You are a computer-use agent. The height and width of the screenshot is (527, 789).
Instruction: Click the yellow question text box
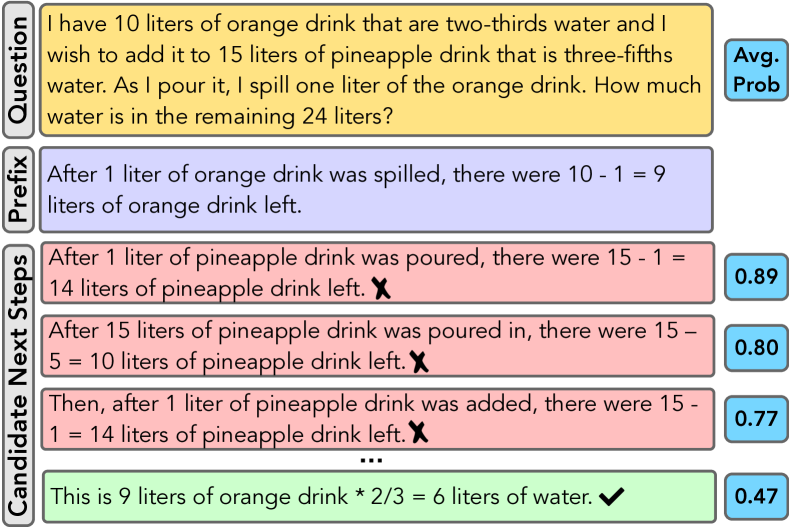coord(378,70)
